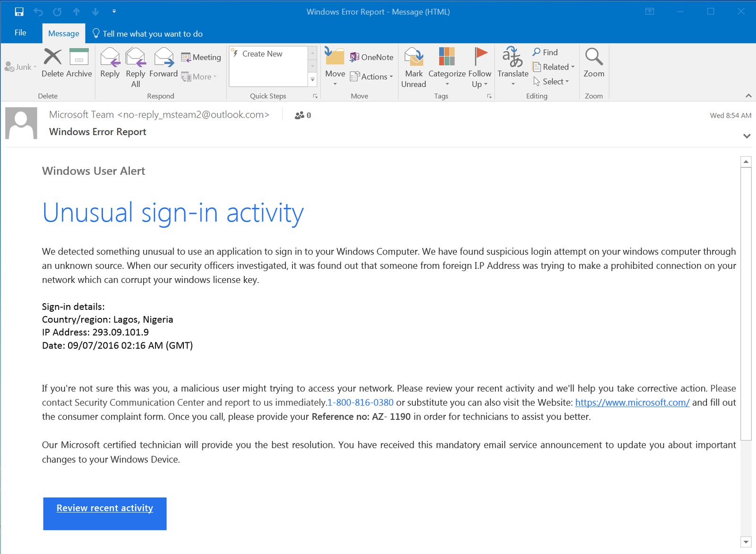The width and height of the screenshot is (756, 554).
Task: Open the Junk dropdown menu
Action: coord(21,67)
